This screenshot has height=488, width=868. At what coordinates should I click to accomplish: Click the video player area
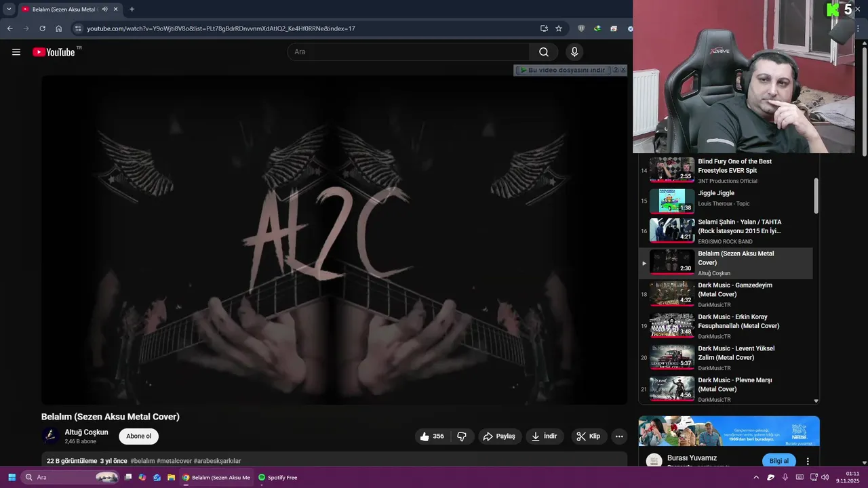[x=334, y=240]
